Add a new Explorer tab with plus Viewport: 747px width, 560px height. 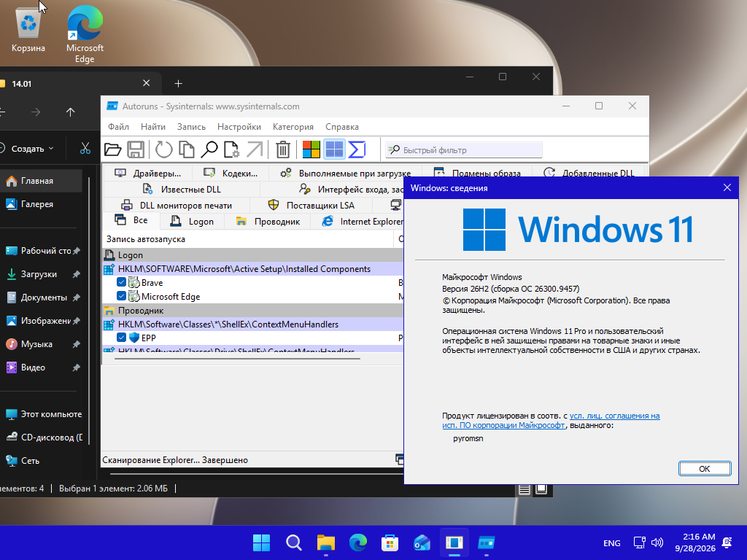pyautogui.click(x=178, y=83)
